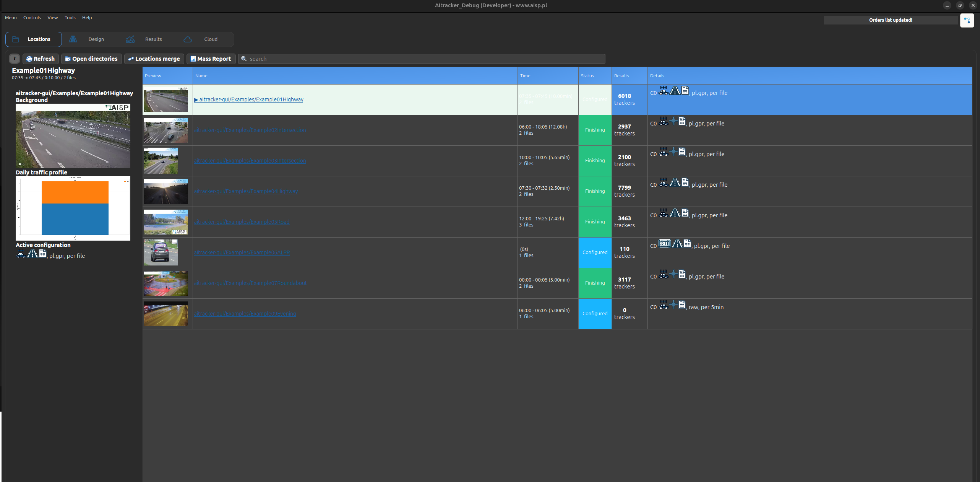
Task: Click license plate icon in Example06ALPR details
Action: coord(665,244)
